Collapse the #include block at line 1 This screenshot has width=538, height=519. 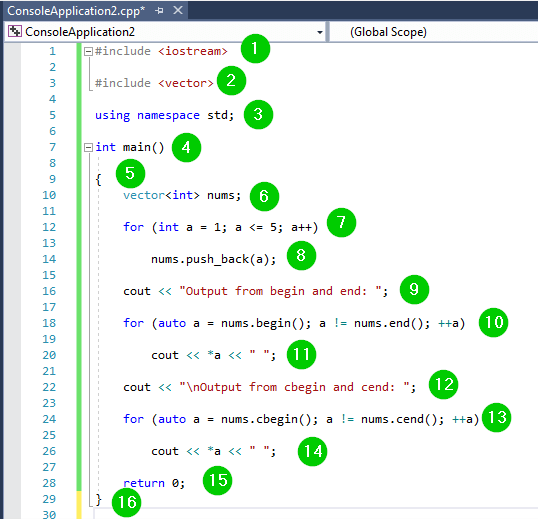88,51
